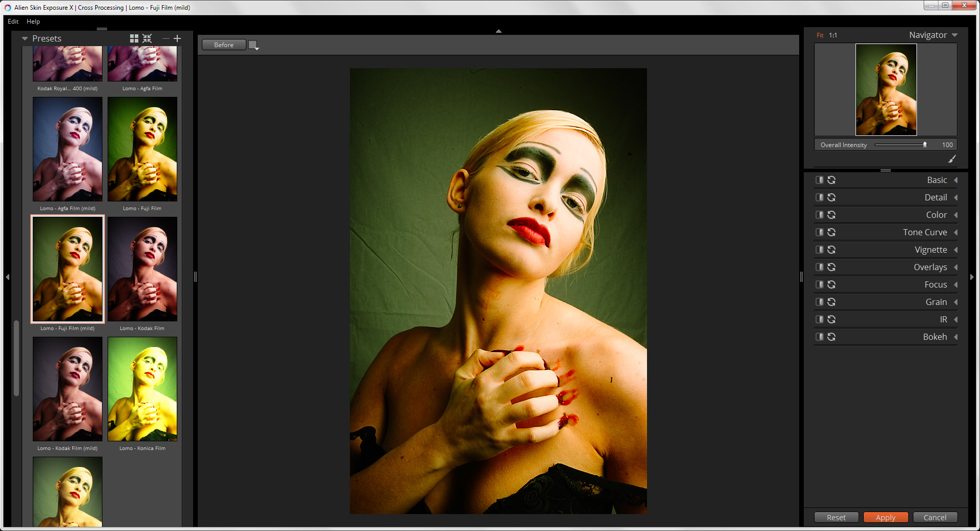The width and height of the screenshot is (980, 531).
Task: Click the Reset button
Action: pos(836,518)
